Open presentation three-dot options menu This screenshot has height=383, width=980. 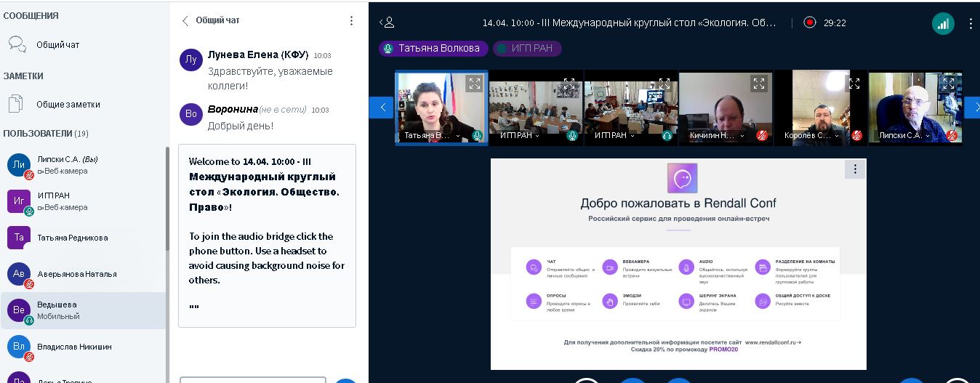855,169
